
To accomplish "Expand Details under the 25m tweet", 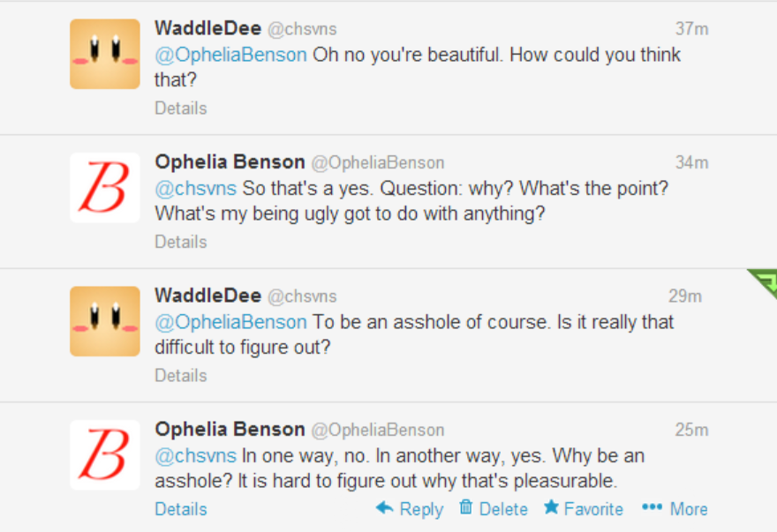I will [x=180, y=509].
